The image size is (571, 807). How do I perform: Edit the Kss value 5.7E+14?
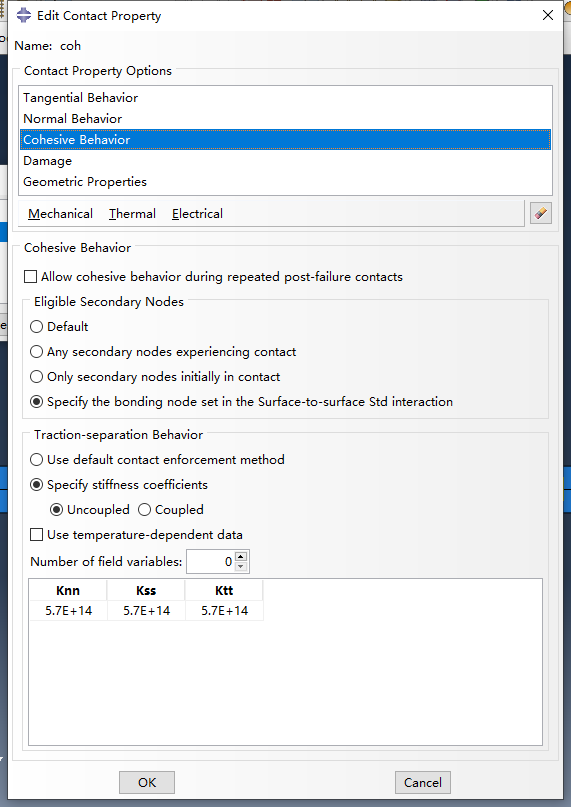[x=146, y=610]
